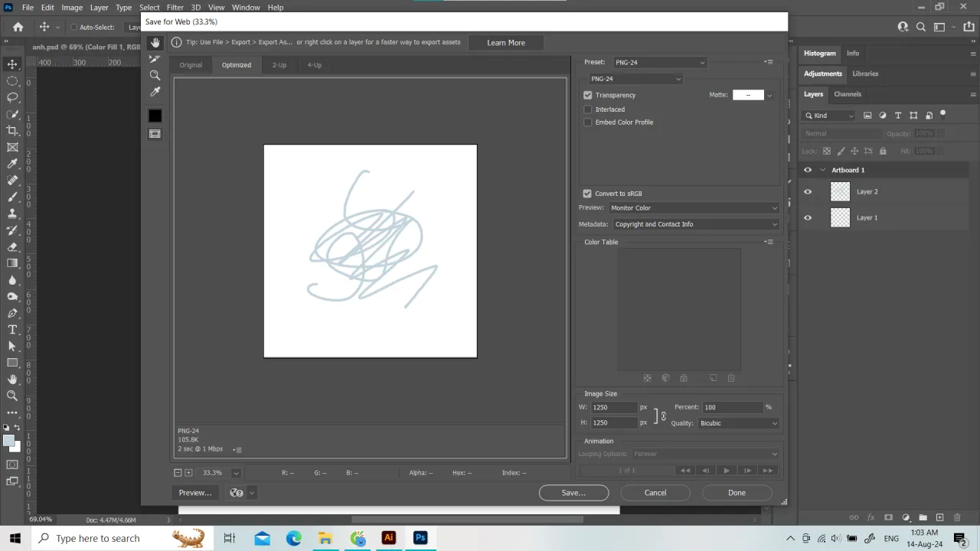Click the image width input field
The height and width of the screenshot is (551, 980).
pos(614,406)
